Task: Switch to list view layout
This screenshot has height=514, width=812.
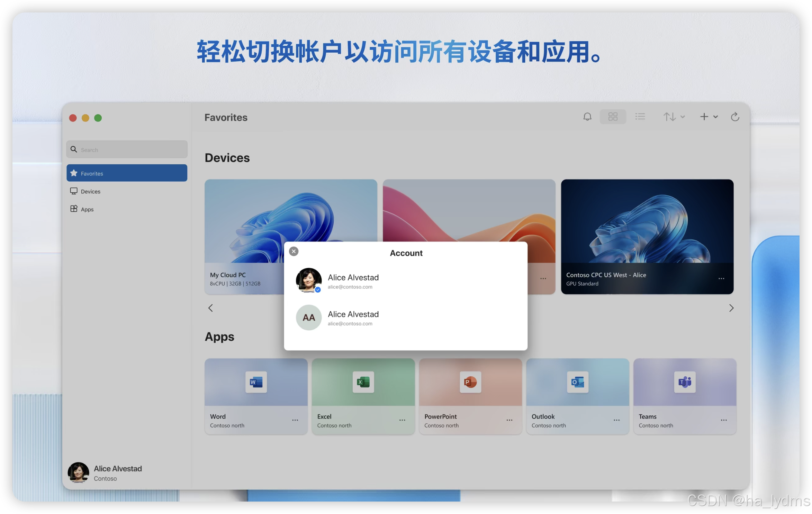Action: coord(640,117)
